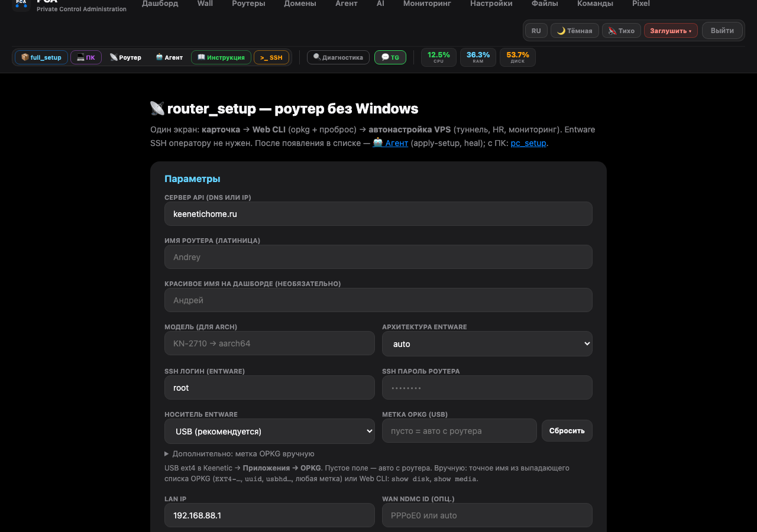The image size is (757, 532).
Task: Open the full_setup shortcut chip
Action: [x=41, y=57]
